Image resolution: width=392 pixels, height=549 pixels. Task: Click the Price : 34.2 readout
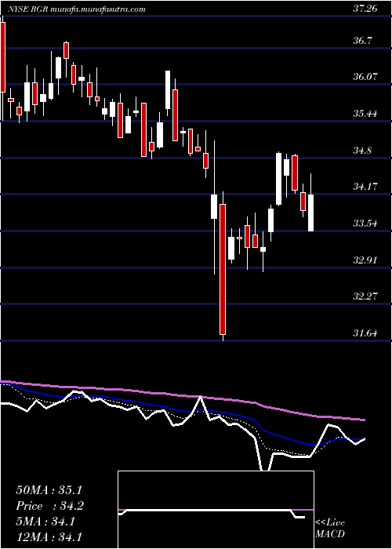pyautogui.click(x=50, y=506)
